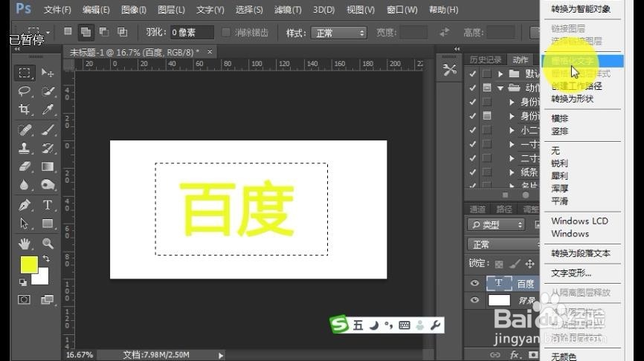Screen dimensions: 644x361
Task: Uncheck the 小二 action checkmark
Action: click(x=473, y=130)
